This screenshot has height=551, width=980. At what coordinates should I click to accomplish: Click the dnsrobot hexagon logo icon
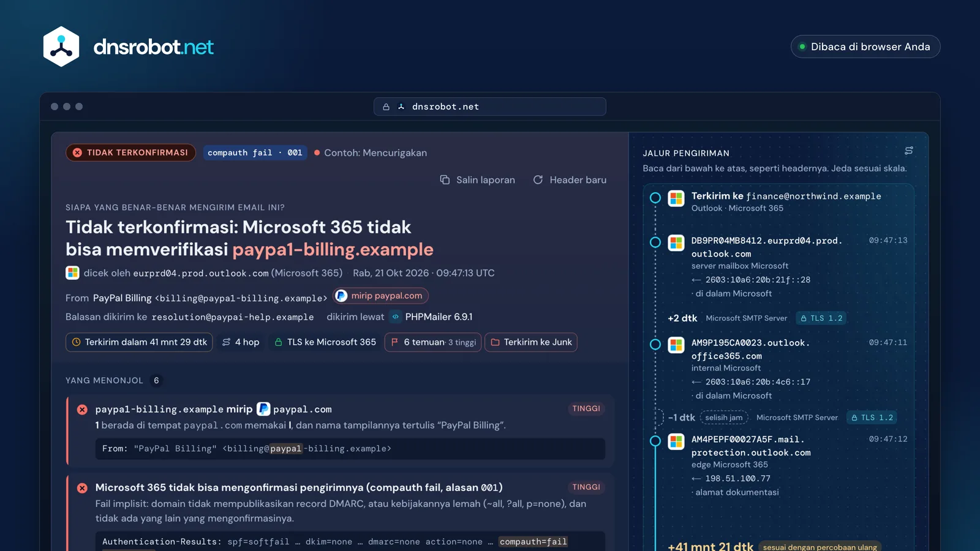tap(61, 47)
